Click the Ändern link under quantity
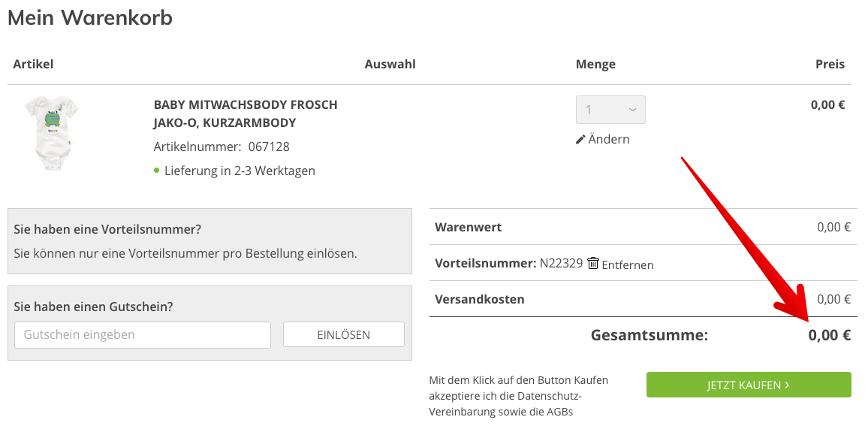868x429 pixels. click(x=609, y=140)
